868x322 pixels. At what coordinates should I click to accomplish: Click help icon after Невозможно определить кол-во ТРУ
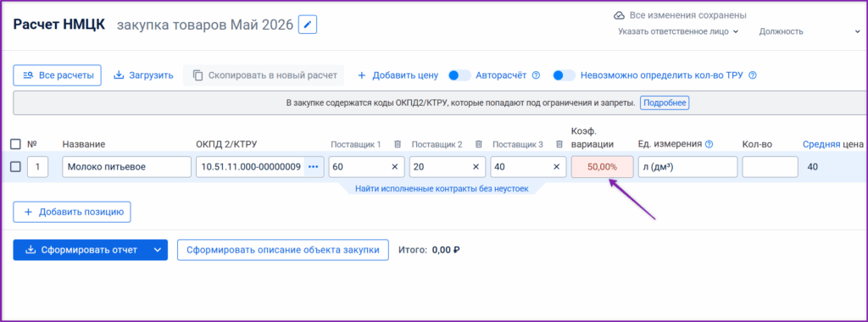(753, 75)
